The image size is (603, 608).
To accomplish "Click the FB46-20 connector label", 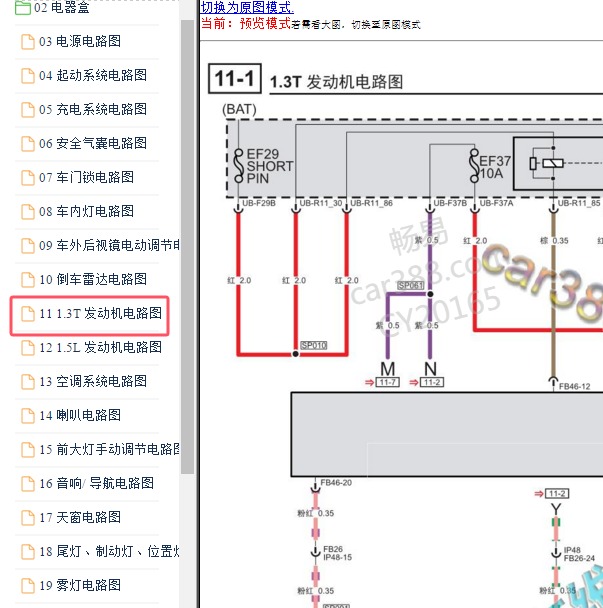I will pos(336,483).
